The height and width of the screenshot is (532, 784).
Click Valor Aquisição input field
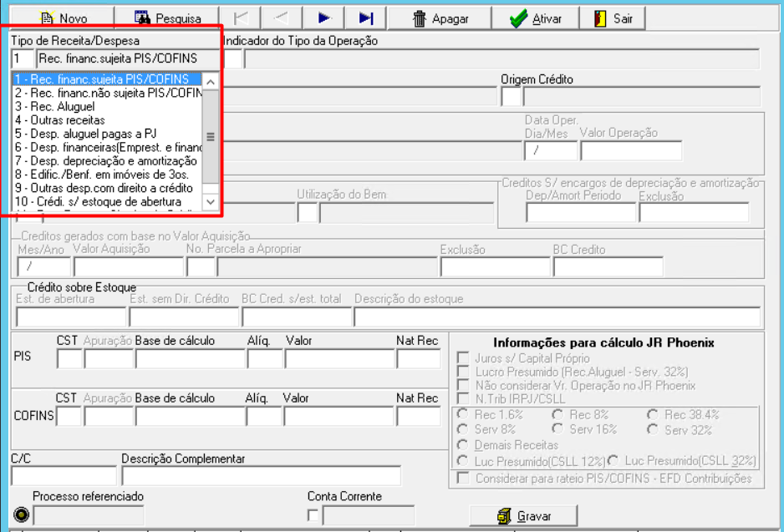click(x=129, y=266)
